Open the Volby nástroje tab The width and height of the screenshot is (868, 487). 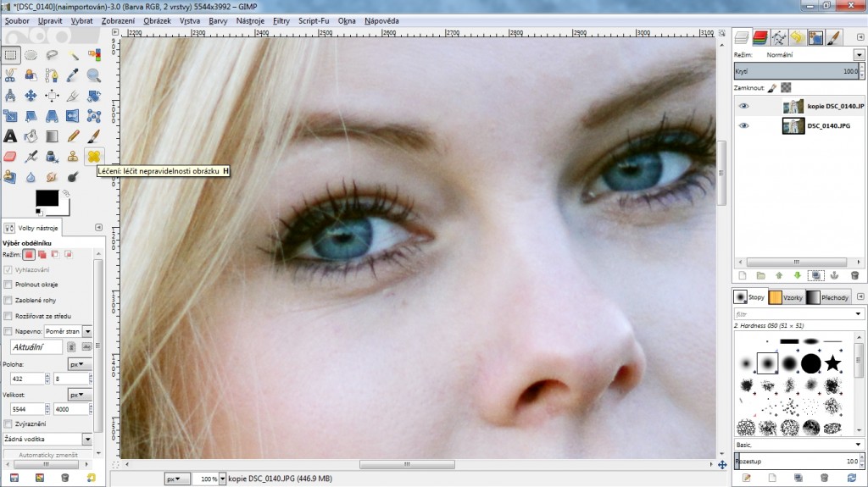[x=31, y=228]
